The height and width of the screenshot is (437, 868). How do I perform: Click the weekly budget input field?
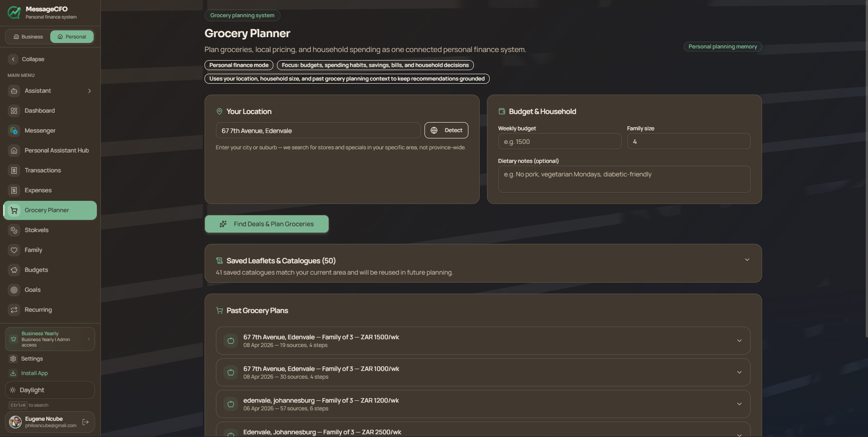tap(559, 141)
